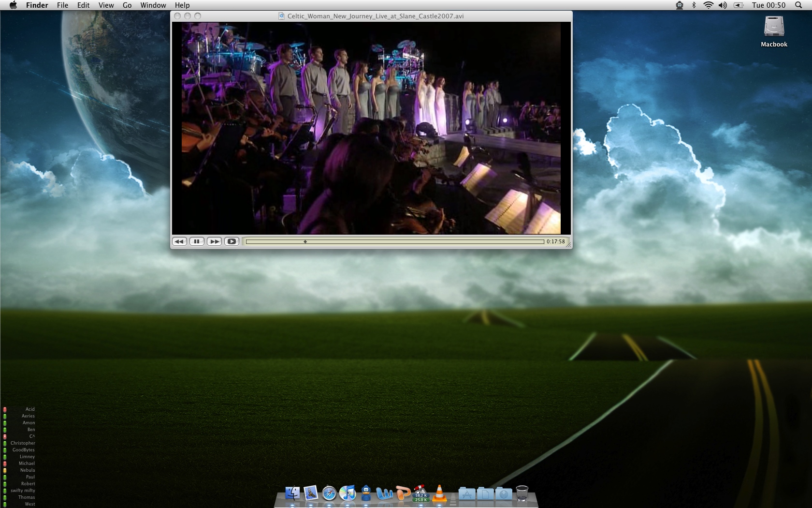The height and width of the screenshot is (508, 812).
Task: Launch iTunes from the Dock
Action: coord(348,493)
